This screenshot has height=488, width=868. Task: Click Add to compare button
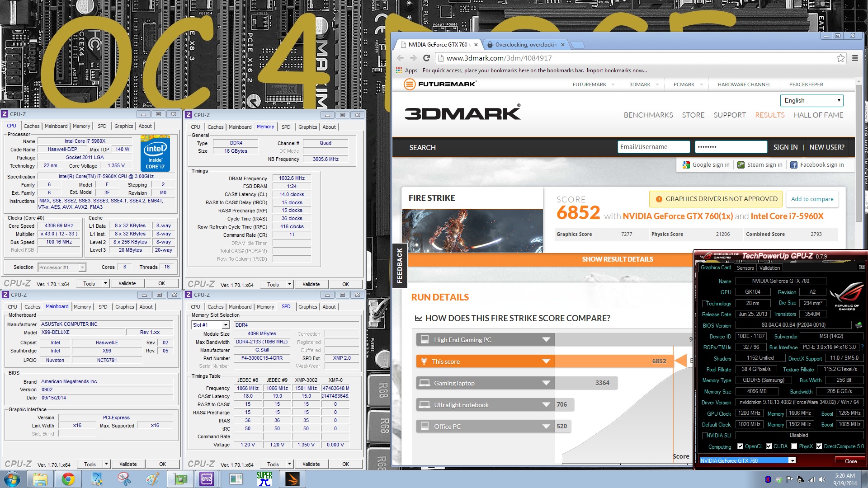pyautogui.click(x=812, y=199)
